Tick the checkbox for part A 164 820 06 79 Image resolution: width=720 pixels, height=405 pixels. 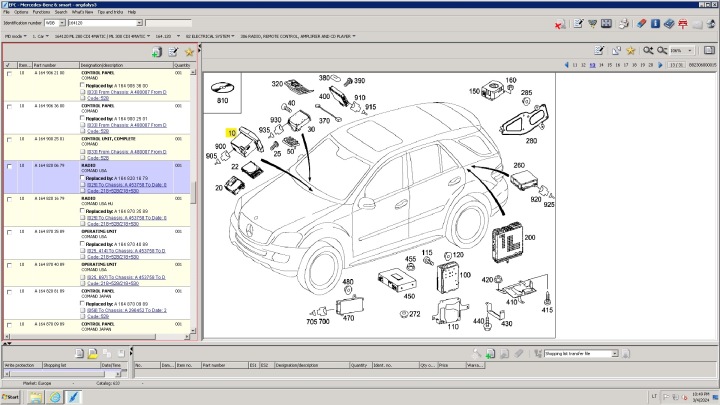coord(9,166)
